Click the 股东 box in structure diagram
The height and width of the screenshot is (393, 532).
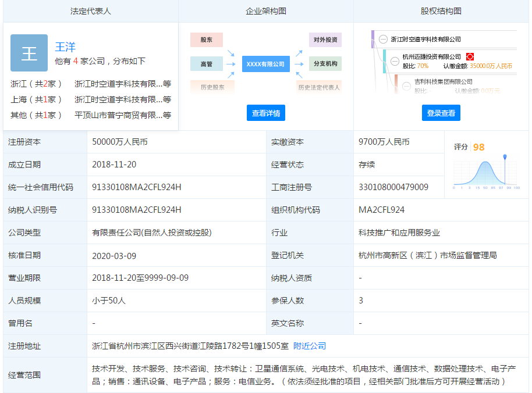[x=206, y=40]
